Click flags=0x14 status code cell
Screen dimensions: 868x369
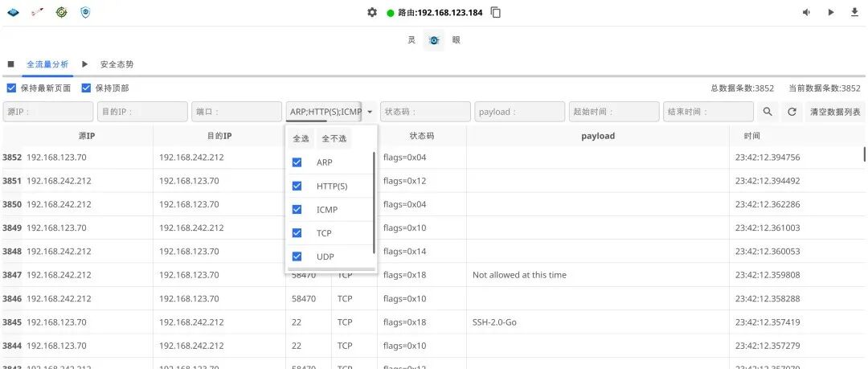pyautogui.click(x=404, y=252)
